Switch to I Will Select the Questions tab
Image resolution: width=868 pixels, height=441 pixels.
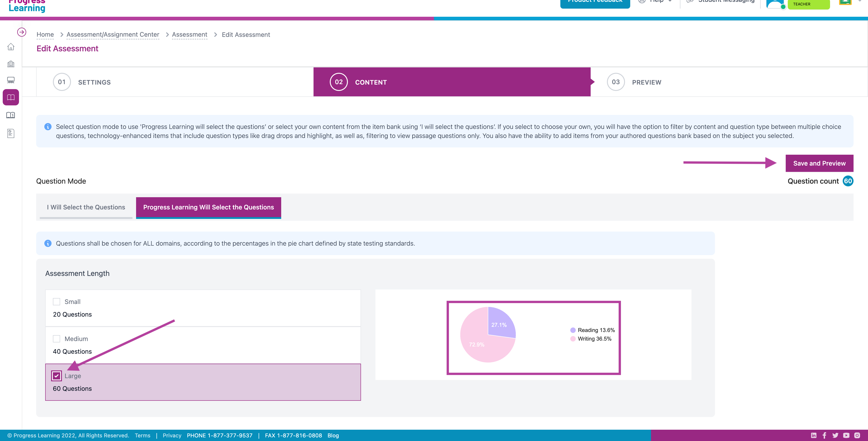coord(86,207)
